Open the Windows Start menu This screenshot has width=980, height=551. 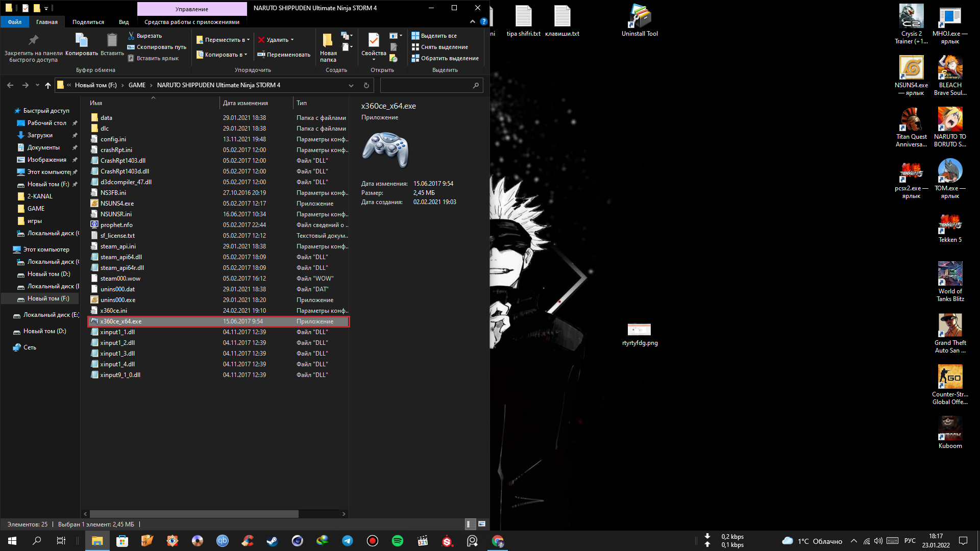pyautogui.click(x=12, y=541)
